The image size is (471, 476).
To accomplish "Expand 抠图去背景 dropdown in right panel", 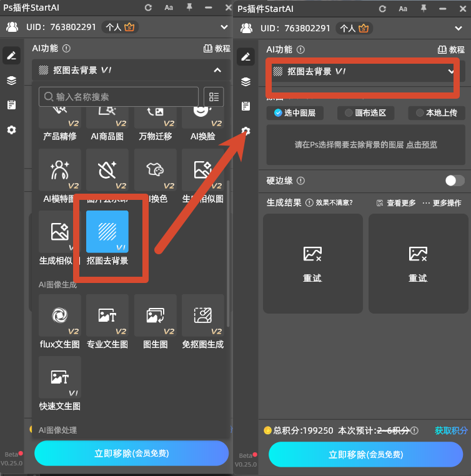I will (x=451, y=71).
